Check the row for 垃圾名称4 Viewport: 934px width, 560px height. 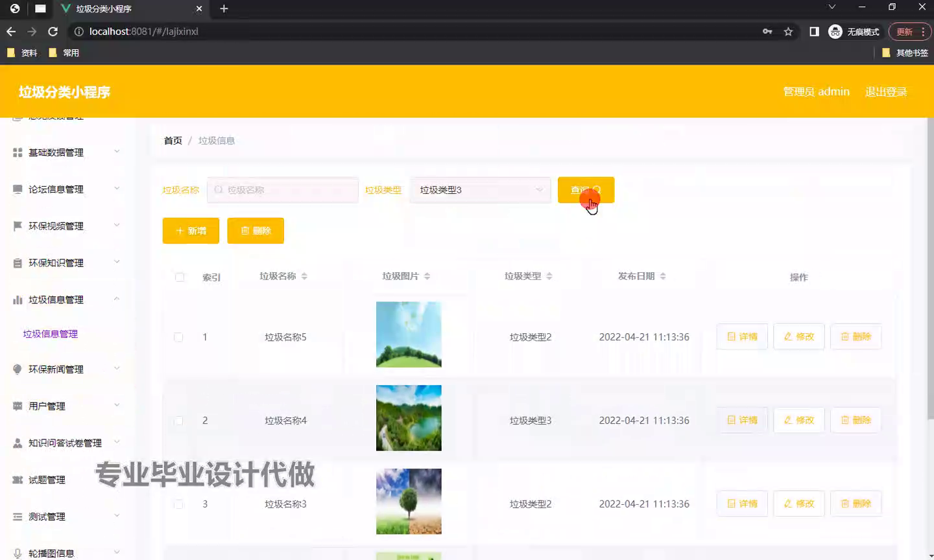click(x=178, y=421)
